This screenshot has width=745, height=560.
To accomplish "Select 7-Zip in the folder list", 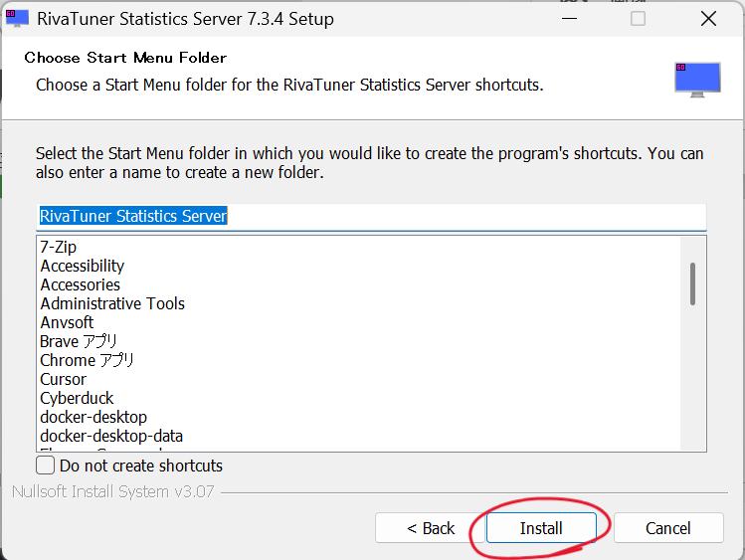I will pyautogui.click(x=59, y=247).
